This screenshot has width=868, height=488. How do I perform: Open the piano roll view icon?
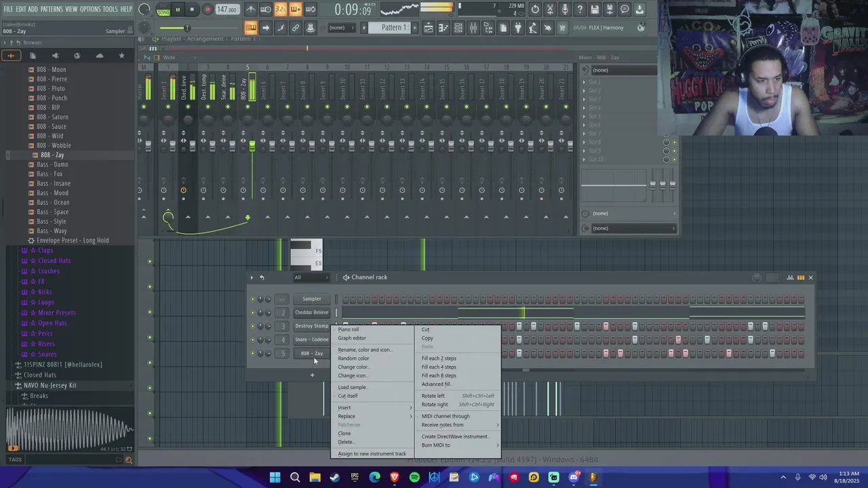tap(443, 28)
